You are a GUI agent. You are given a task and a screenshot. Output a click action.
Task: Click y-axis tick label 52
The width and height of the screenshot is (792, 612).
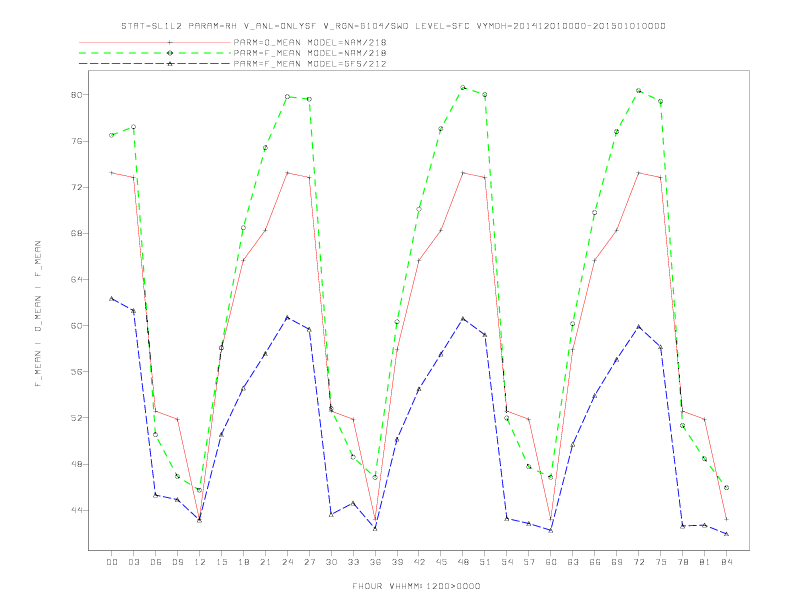[x=76, y=418]
